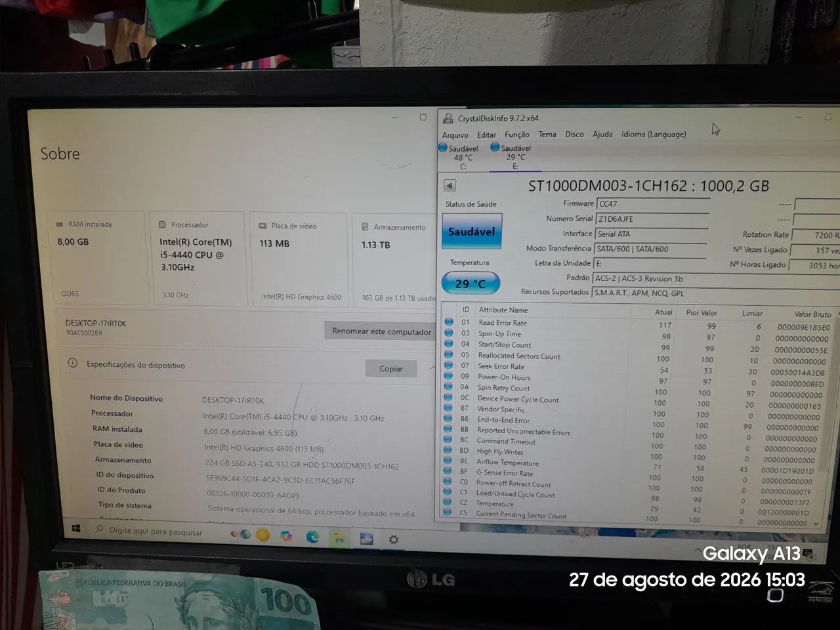Open the Idioma (Language) menu

click(654, 134)
